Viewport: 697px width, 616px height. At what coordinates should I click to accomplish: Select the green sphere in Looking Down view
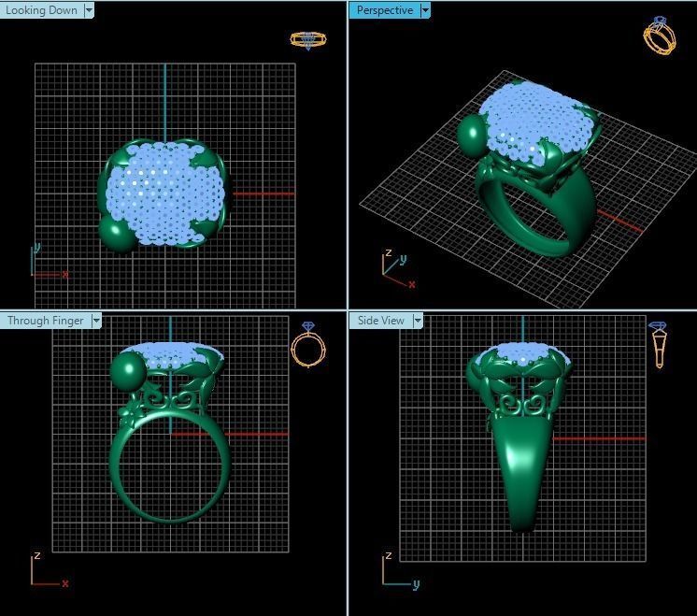117,234
